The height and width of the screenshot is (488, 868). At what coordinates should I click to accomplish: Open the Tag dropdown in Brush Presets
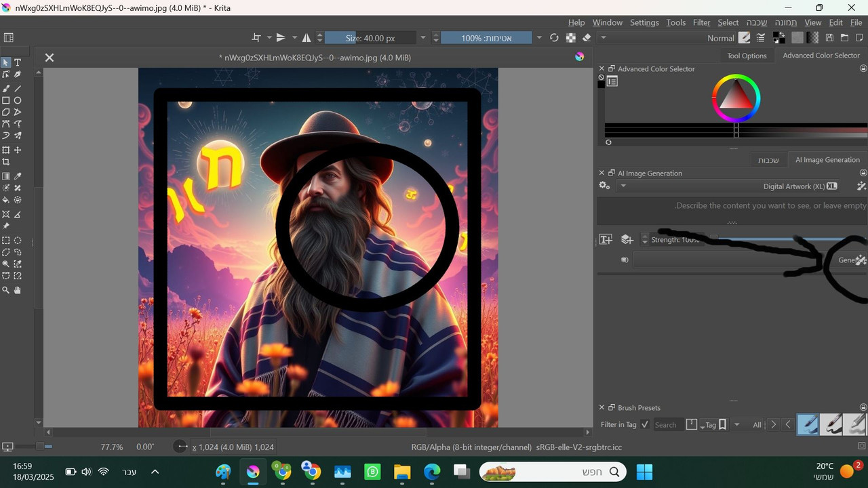pyautogui.click(x=714, y=424)
